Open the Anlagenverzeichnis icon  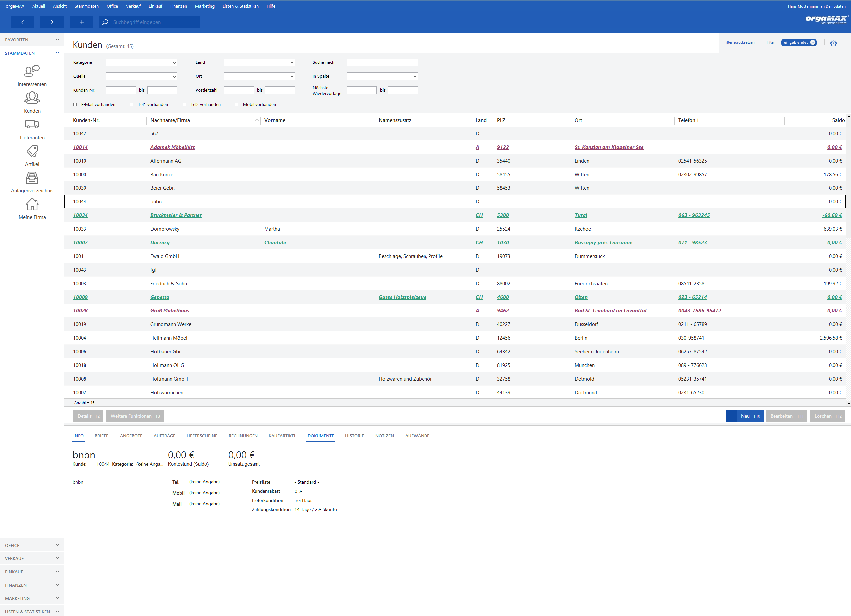pos(32,177)
